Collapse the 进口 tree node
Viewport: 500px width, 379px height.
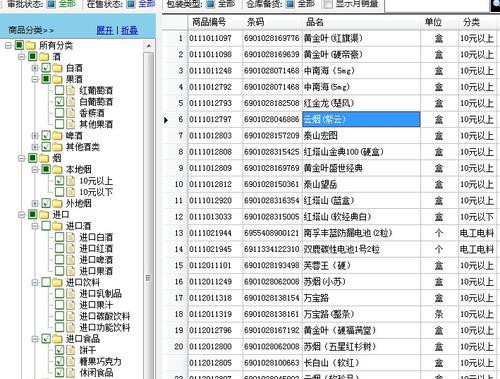point(22,215)
